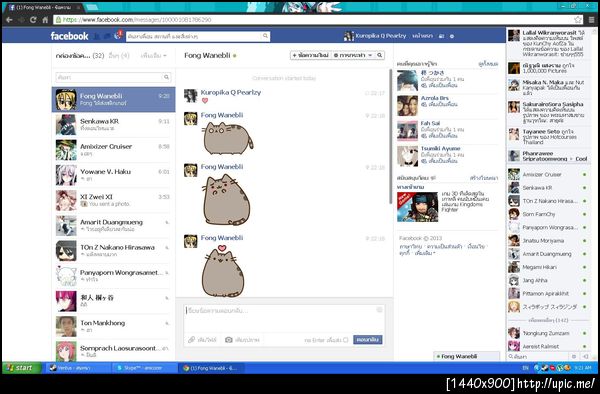Click the Chrome home icon
The width and height of the screenshot is (600, 394).
coord(45,20)
